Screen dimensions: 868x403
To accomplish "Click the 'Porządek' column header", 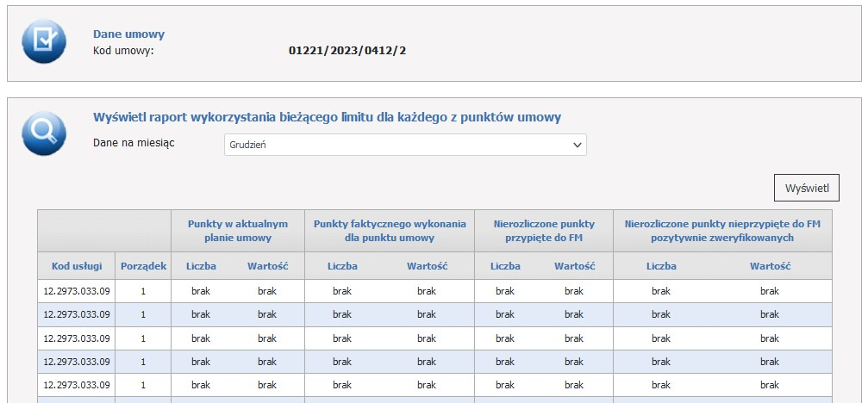I will [143, 266].
